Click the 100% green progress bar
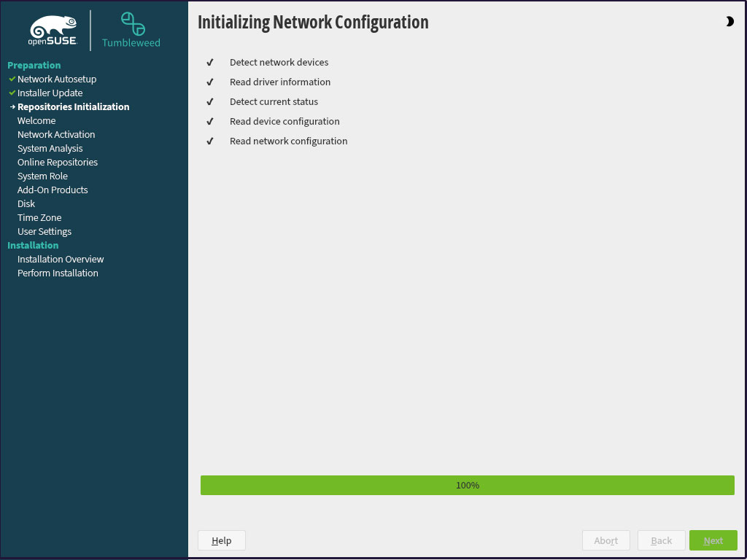Screen dimensions: 747x560 468,485
